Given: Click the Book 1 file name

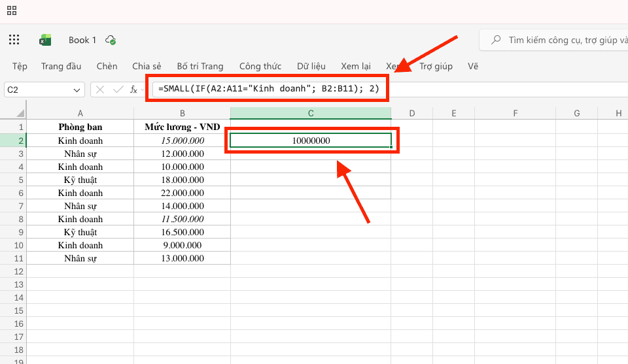Looking at the screenshot, I should 82,40.
